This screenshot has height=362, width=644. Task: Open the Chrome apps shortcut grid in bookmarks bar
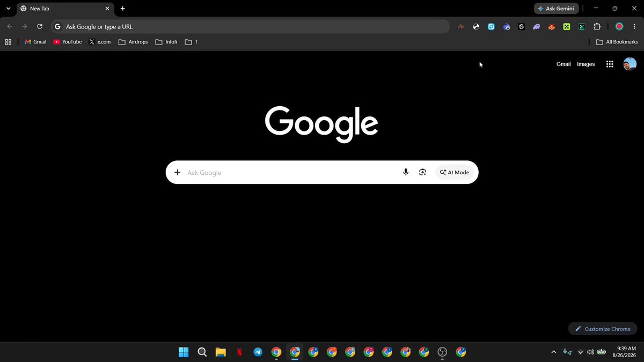coord(8,42)
